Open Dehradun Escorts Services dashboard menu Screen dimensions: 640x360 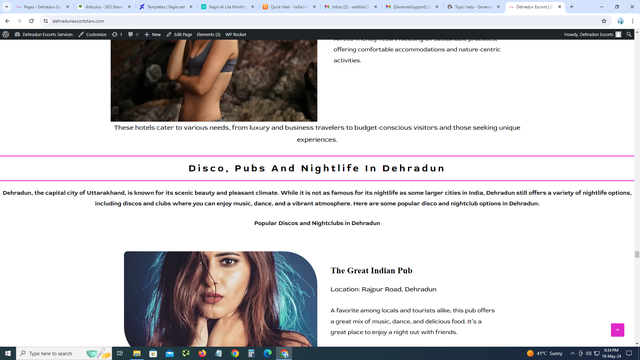[x=44, y=34]
